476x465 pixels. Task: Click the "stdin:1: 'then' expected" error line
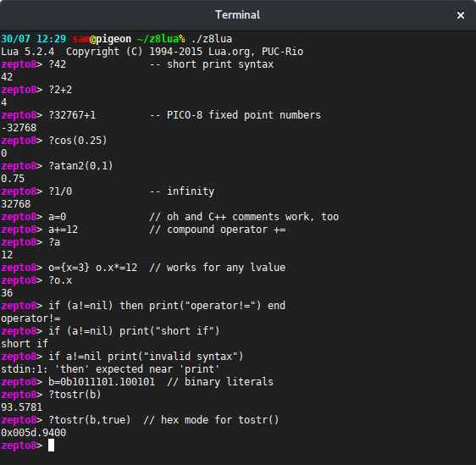pos(110,369)
